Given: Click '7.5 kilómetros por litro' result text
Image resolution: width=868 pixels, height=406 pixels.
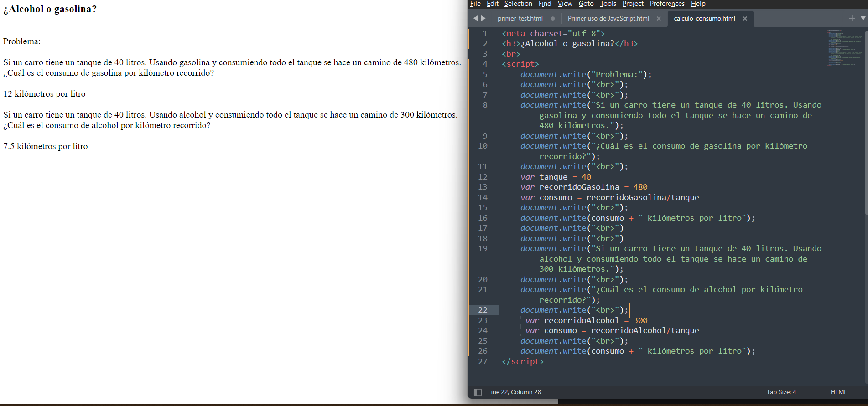Looking at the screenshot, I should (x=46, y=146).
